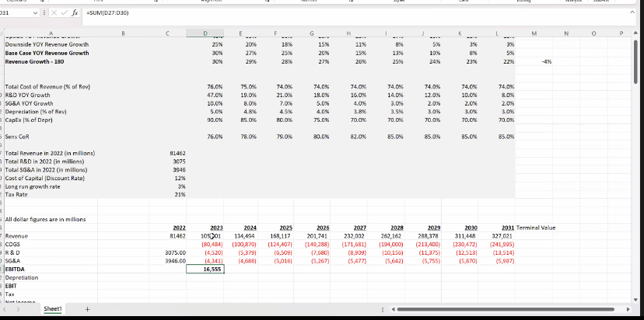
Task: Select the 90.0% CapEx cell
Action: [x=205, y=120]
